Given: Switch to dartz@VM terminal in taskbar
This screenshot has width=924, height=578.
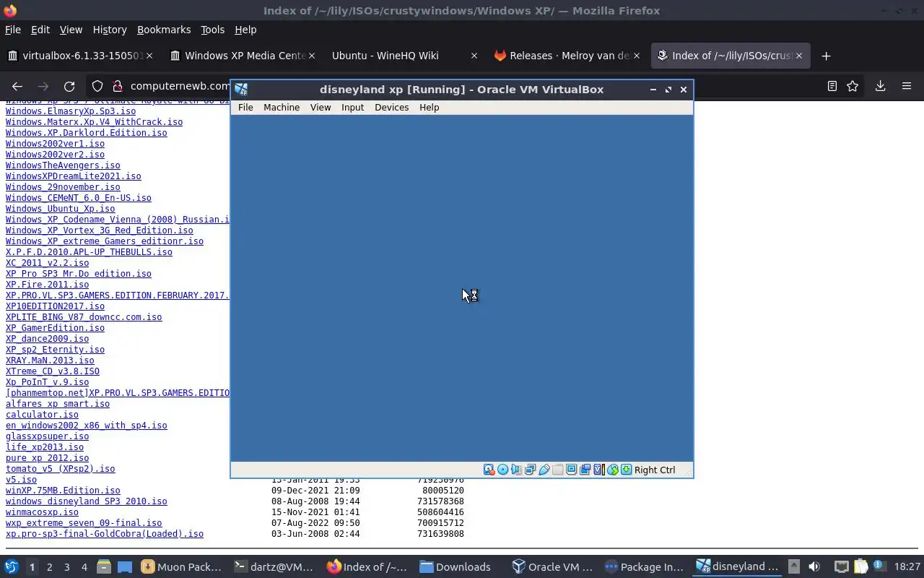Looking at the screenshot, I should click(274, 566).
